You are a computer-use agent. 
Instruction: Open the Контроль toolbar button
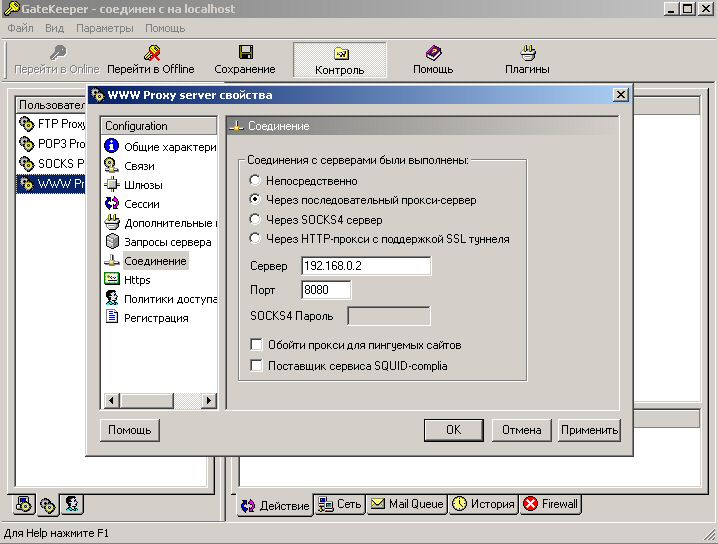click(340, 60)
